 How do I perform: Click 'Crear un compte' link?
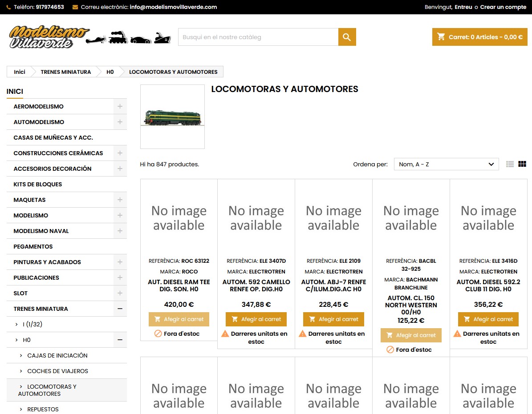point(503,7)
